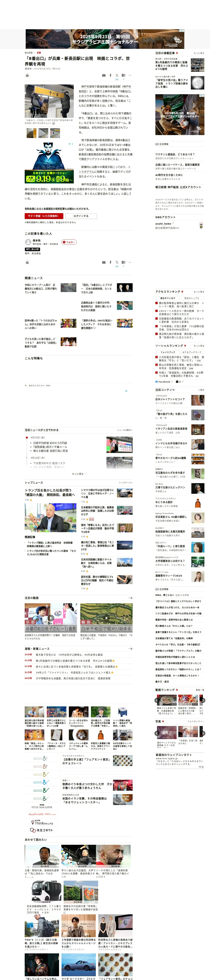Share on Facebook using top share bar icon
The width and height of the screenshot is (210, 980).
(x=111, y=75)
